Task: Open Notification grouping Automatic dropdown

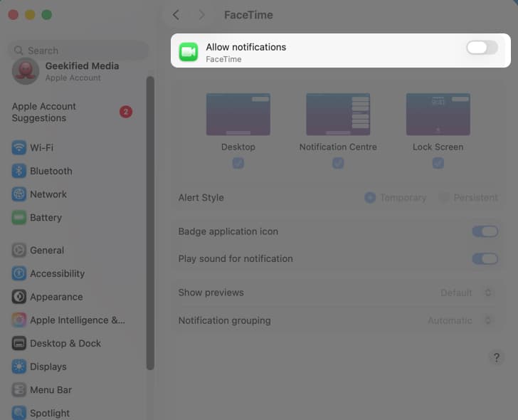Action: [460, 320]
